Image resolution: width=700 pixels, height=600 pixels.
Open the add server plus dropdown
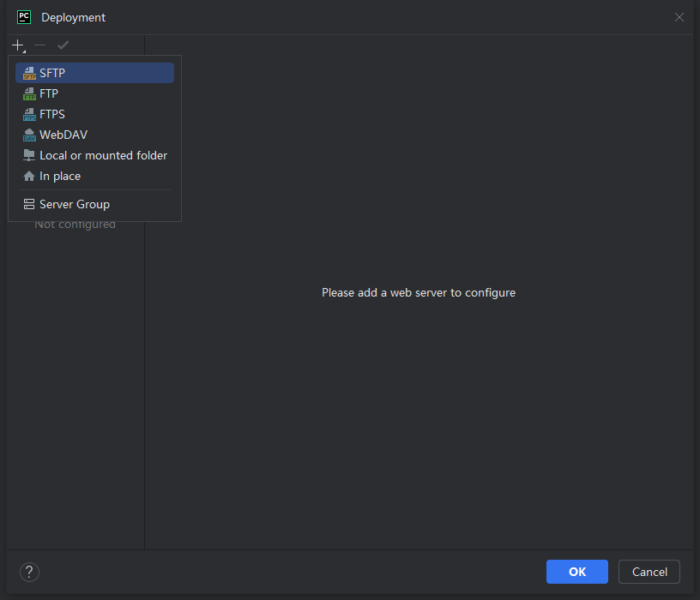(x=18, y=45)
